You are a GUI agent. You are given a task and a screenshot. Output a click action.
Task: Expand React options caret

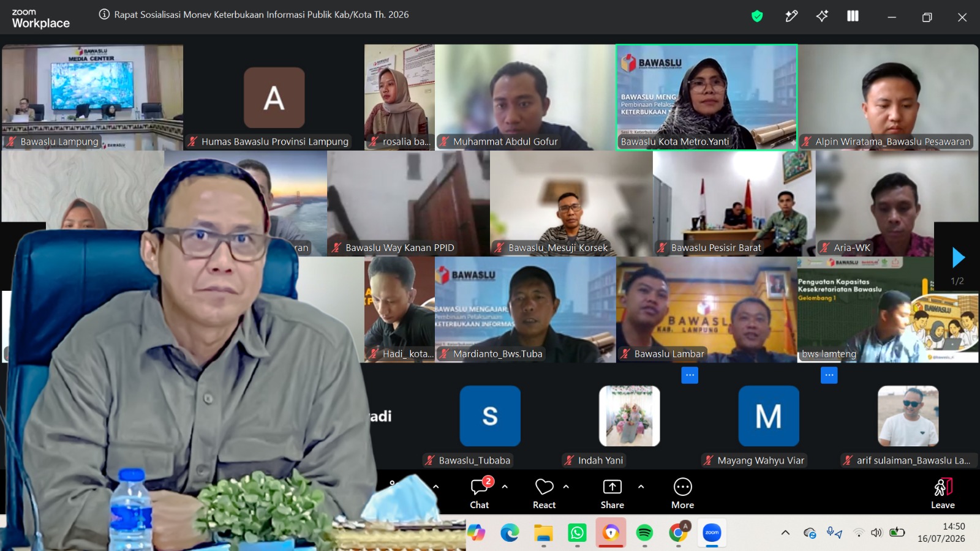click(566, 487)
